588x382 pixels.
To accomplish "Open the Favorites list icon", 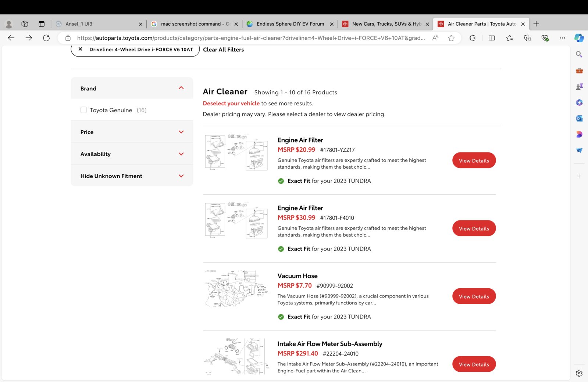I will tap(509, 38).
